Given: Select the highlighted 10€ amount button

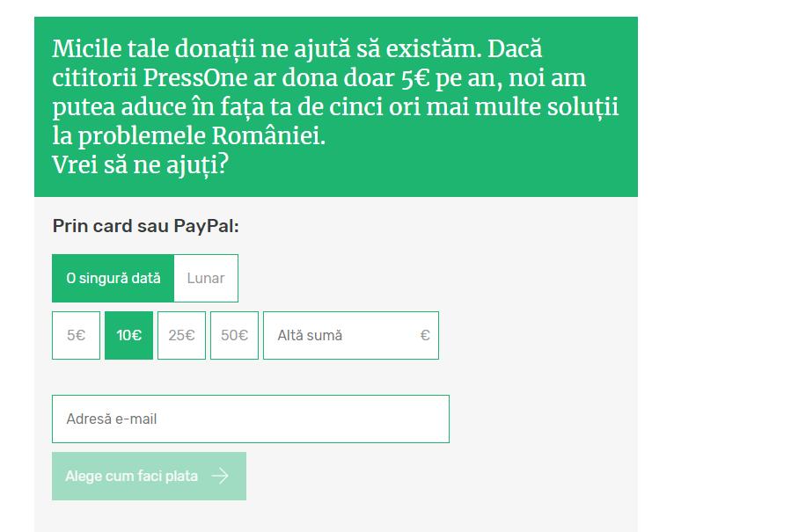Looking at the screenshot, I should 129,335.
